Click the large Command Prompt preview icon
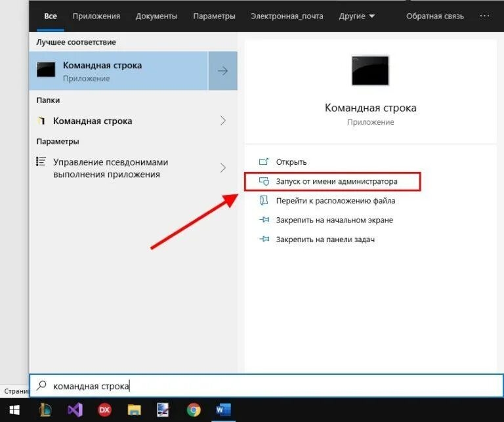Screen dimensions: 504x422 pyautogui.click(x=370, y=70)
